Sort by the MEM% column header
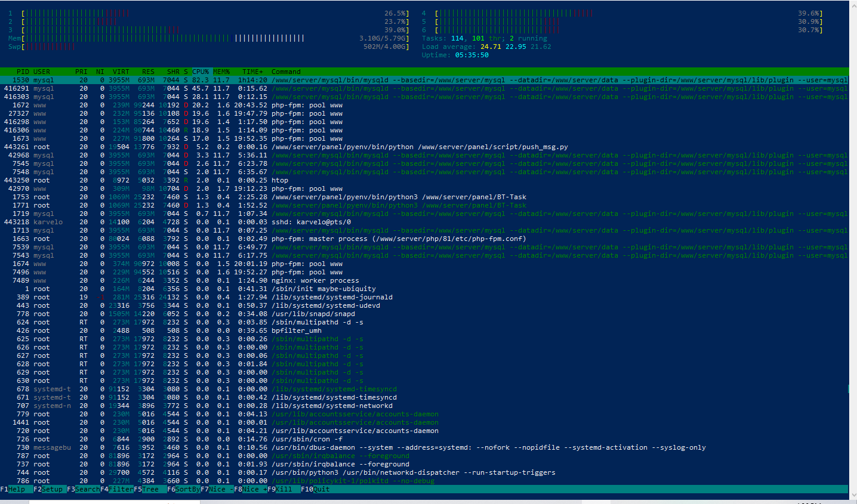This screenshot has width=857, height=504. [221, 72]
